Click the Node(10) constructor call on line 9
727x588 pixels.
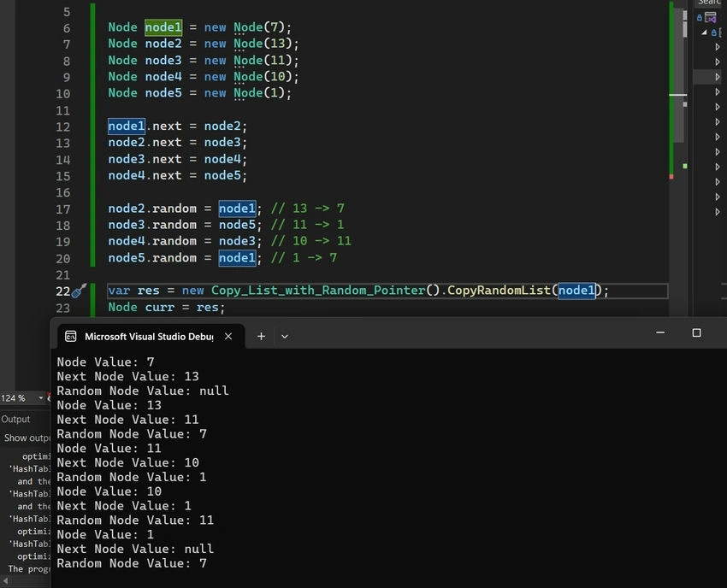[263, 76]
